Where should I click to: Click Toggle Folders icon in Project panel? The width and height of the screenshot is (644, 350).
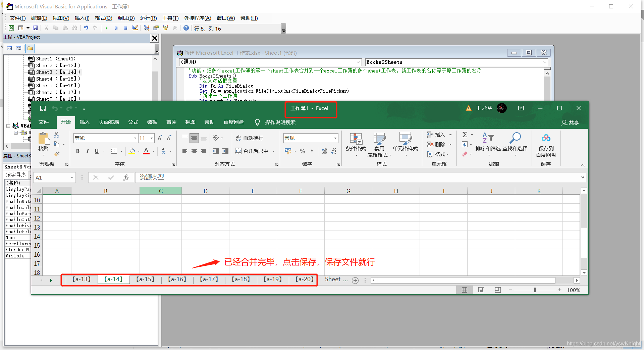pyautogui.click(x=30, y=48)
